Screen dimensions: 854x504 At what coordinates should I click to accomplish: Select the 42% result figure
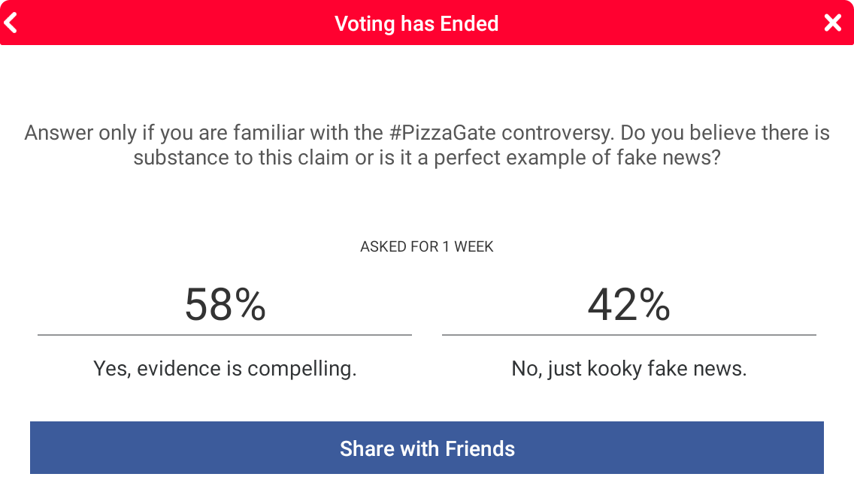(628, 305)
